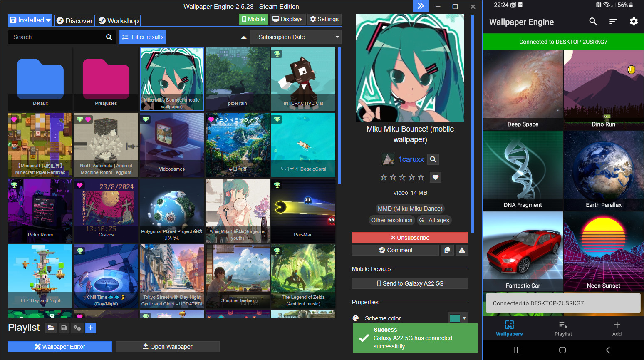Click into the Search input field
Viewport: 644px width, 360px height.
(x=56, y=37)
